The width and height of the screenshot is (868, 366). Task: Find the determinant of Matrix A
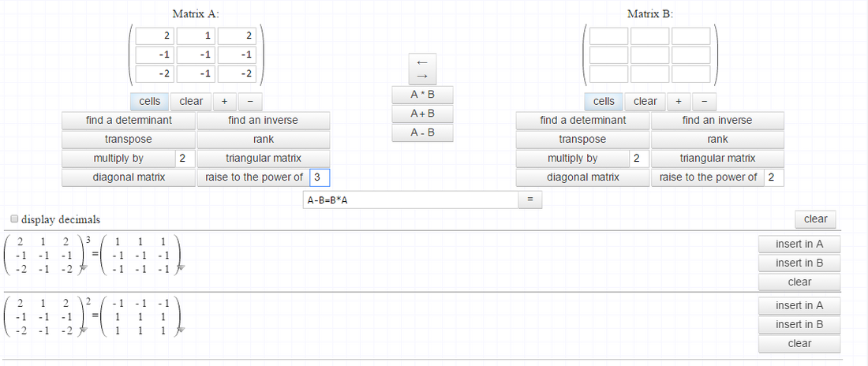pyautogui.click(x=129, y=120)
